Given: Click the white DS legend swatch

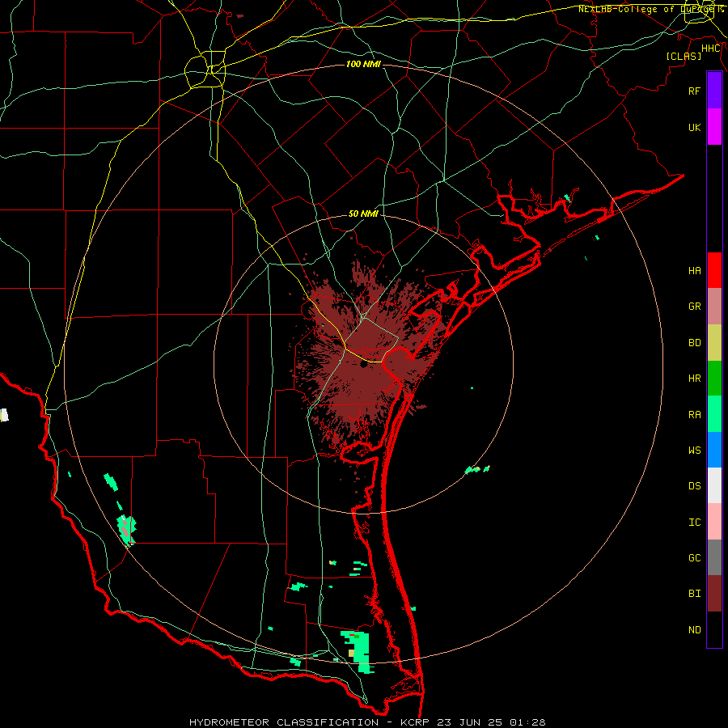Looking at the screenshot, I should coord(714,485).
